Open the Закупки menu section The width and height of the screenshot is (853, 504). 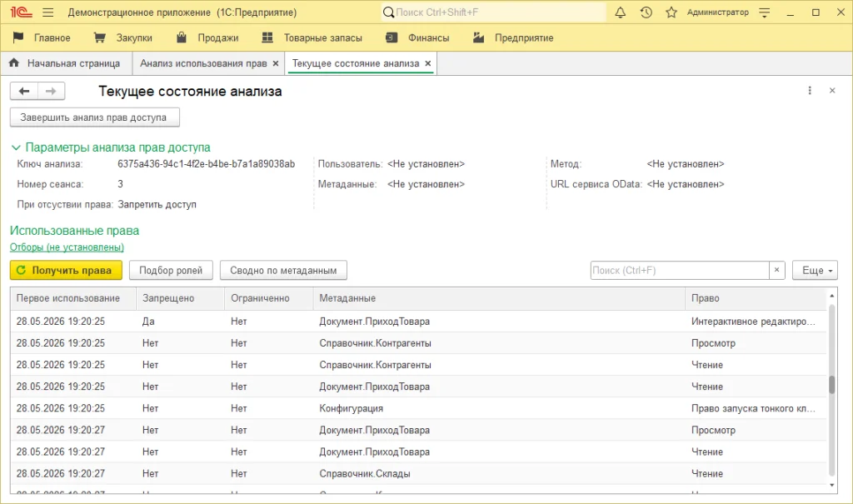coord(123,37)
